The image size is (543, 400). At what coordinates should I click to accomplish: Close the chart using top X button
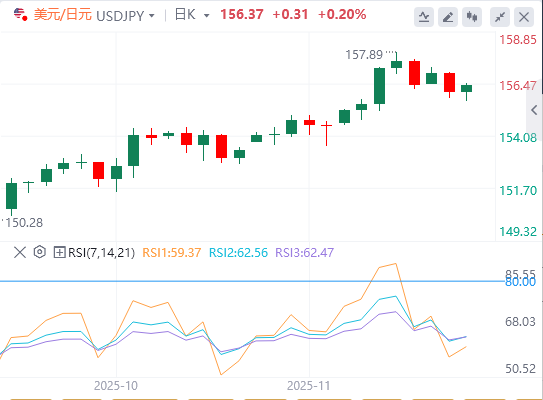click(524, 17)
